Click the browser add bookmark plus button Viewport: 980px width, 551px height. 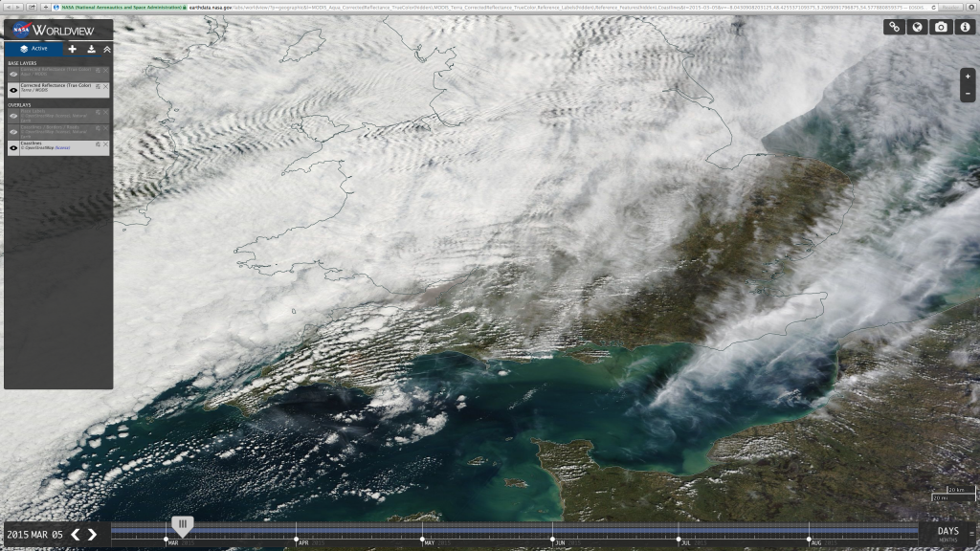46,7
